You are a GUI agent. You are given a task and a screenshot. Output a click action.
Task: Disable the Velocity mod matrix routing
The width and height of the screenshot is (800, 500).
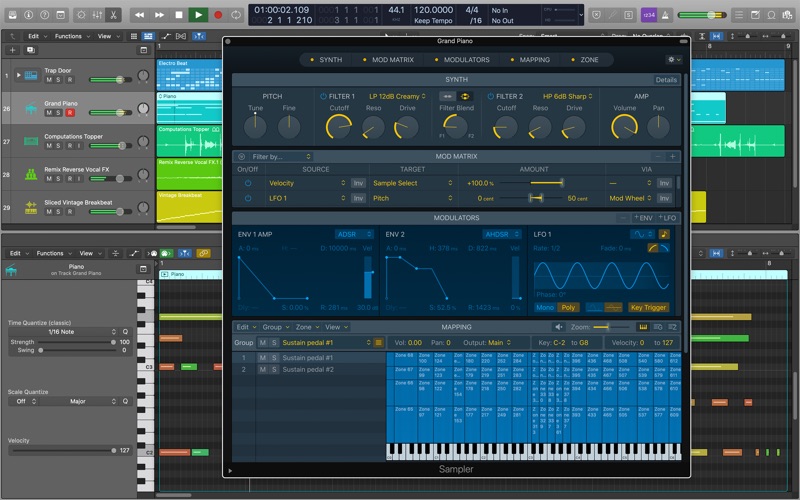247,183
